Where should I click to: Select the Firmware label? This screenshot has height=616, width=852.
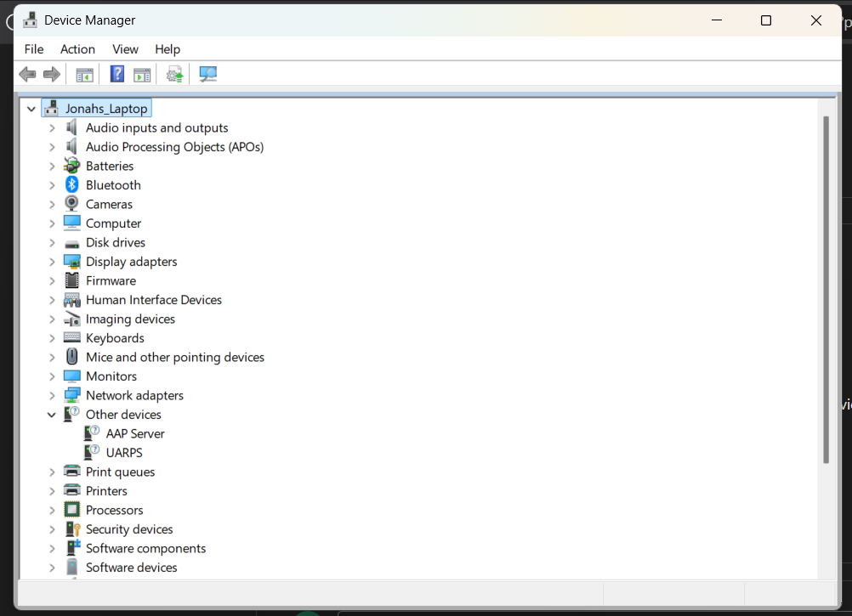coord(111,280)
